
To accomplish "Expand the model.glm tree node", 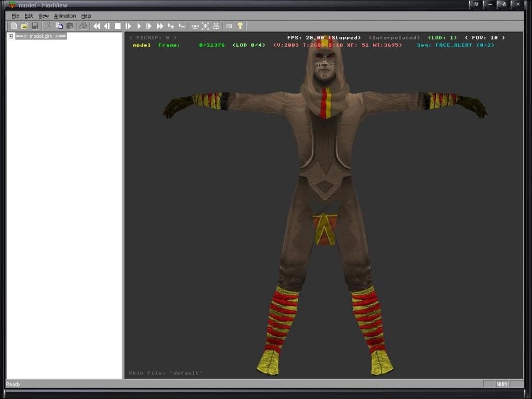I will (11, 36).
